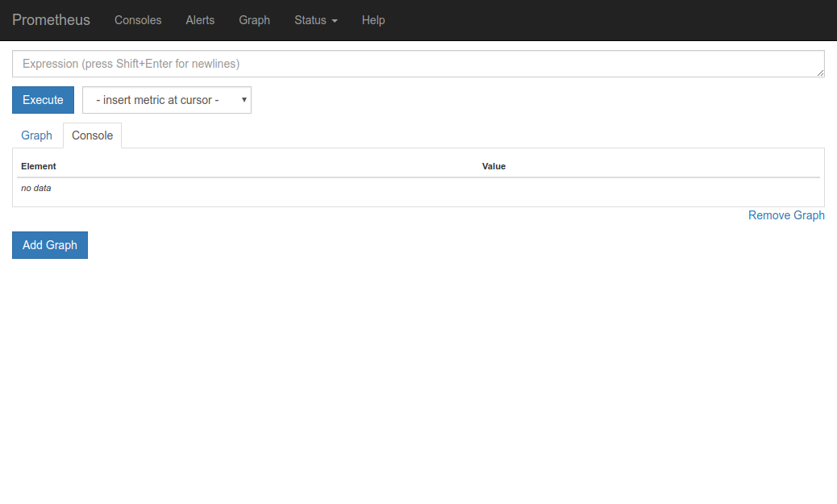Select the 'no data' table row text
The height and width of the screenshot is (504, 837).
36,189
